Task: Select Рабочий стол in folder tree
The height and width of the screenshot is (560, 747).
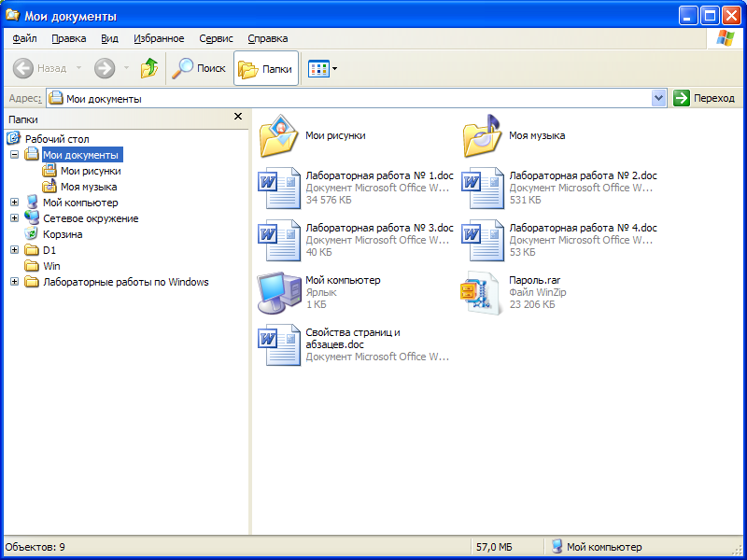Action: point(57,139)
